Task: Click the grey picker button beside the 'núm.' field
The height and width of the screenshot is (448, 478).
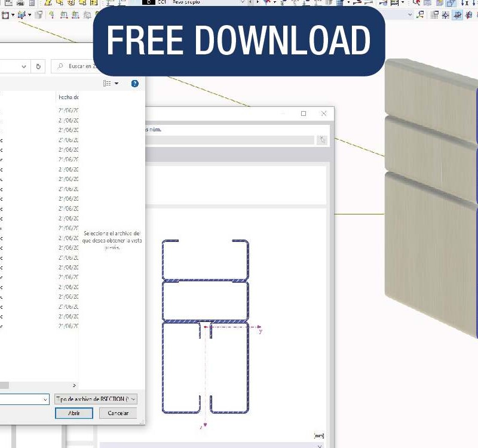Action: pyautogui.click(x=322, y=140)
